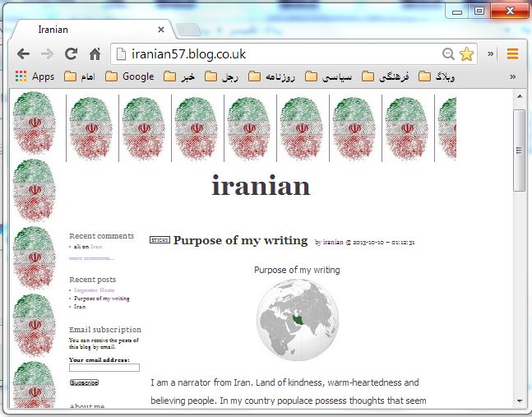Click the iranian blog title heading
Image resolution: width=532 pixels, height=417 pixels.
coord(261,186)
